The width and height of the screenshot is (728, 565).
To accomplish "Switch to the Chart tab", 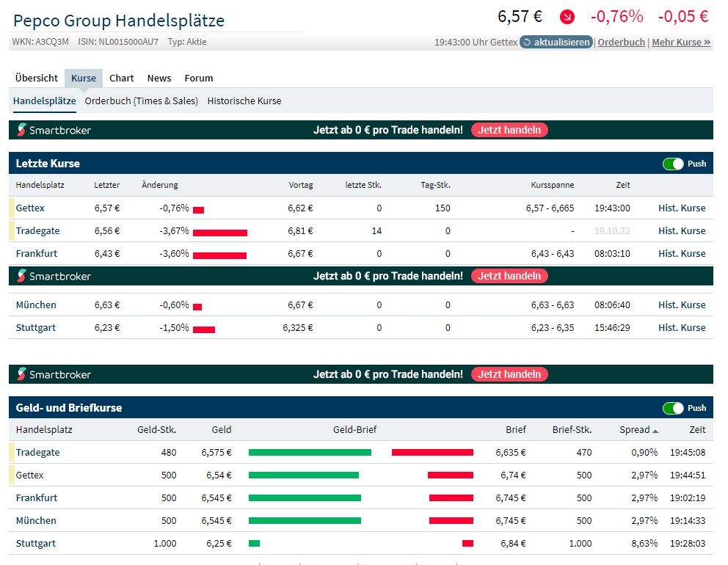I will click(x=122, y=78).
